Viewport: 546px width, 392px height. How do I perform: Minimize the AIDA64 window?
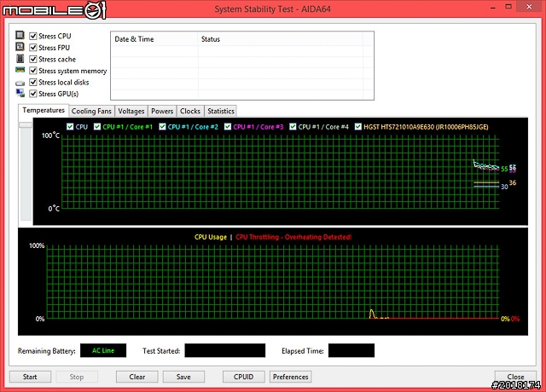(493, 7)
